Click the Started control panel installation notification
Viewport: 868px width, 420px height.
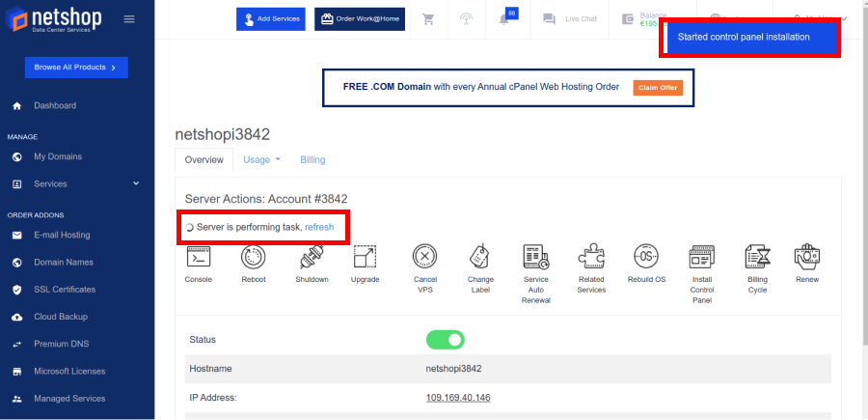coord(749,37)
